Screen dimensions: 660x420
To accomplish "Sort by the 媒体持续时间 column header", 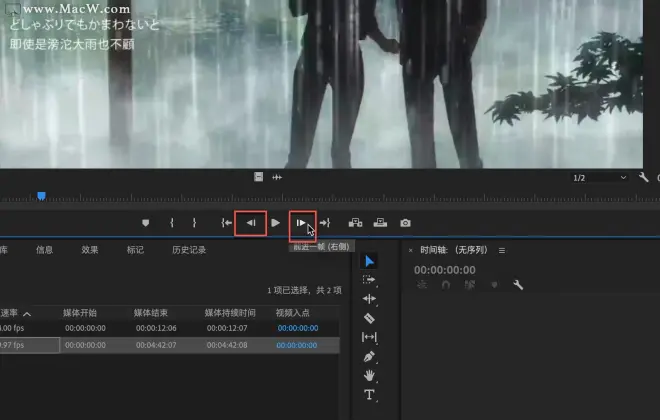I will tap(230, 313).
